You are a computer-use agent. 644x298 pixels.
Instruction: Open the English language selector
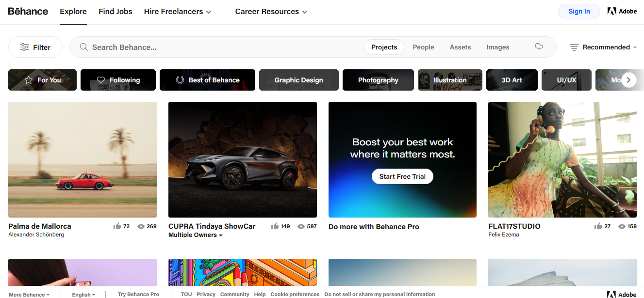(x=83, y=294)
